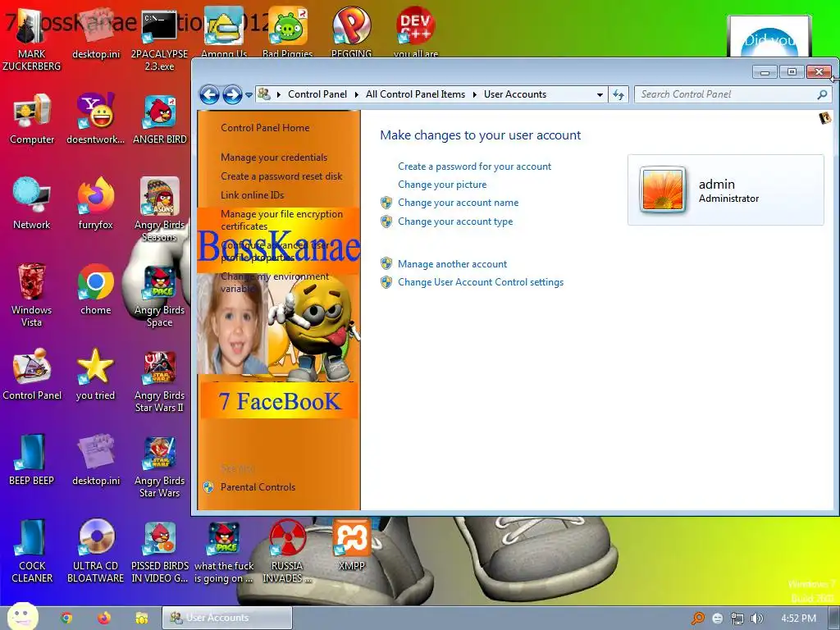Expand the arrow after Control Panel breadcrumb
The image size is (840, 630).
click(356, 95)
